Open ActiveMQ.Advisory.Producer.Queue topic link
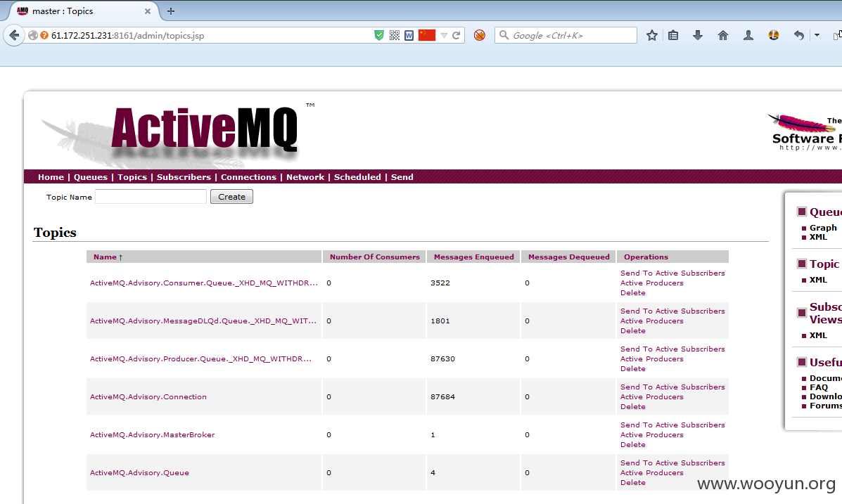Viewport: 842px width, 504px height. (x=200, y=359)
